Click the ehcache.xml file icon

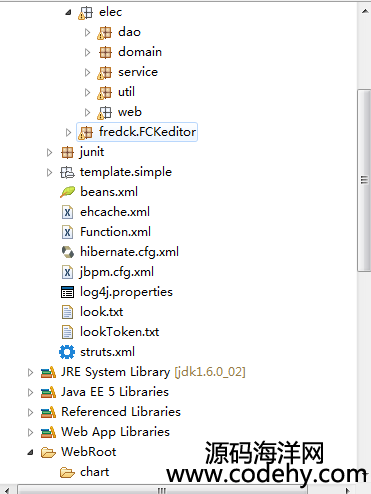[68, 212]
